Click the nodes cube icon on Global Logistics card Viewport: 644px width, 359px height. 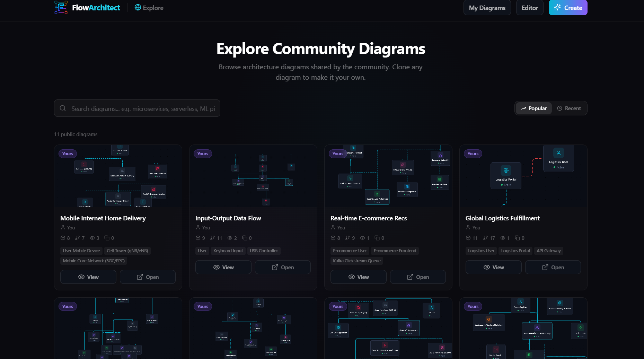[468, 238]
